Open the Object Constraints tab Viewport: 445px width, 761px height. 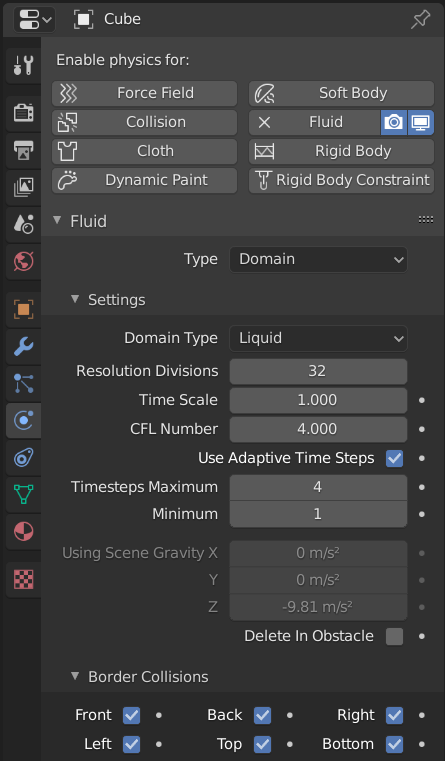pyautogui.click(x=23, y=458)
